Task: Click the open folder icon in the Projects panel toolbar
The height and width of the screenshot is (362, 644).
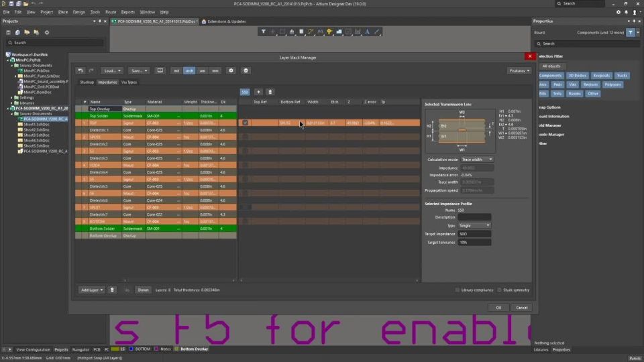Action: pyautogui.click(x=27, y=32)
